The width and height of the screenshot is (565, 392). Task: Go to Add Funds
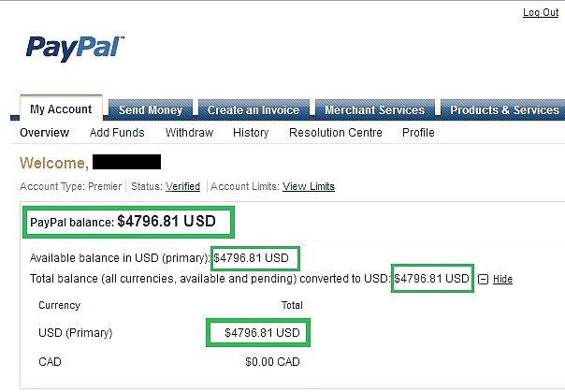117,133
